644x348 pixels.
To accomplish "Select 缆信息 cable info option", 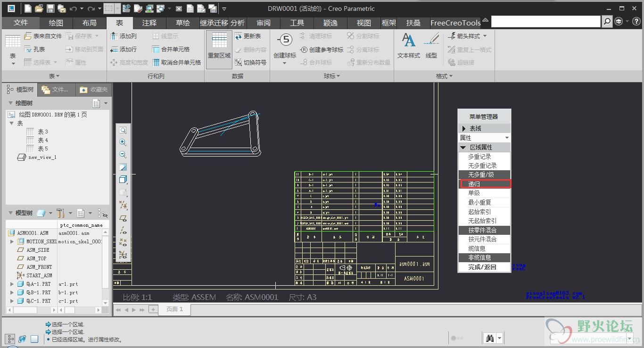I will [484, 249].
